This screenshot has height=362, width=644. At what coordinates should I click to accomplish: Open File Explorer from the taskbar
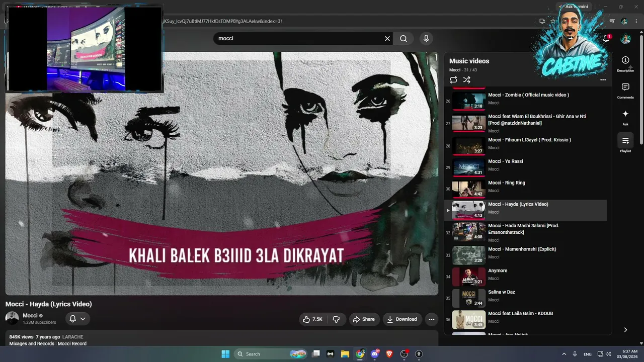pos(345,354)
